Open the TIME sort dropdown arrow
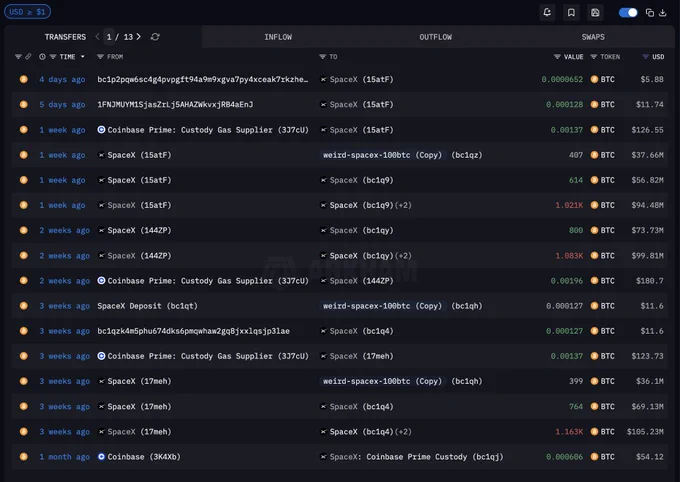680x482 pixels. [x=82, y=56]
